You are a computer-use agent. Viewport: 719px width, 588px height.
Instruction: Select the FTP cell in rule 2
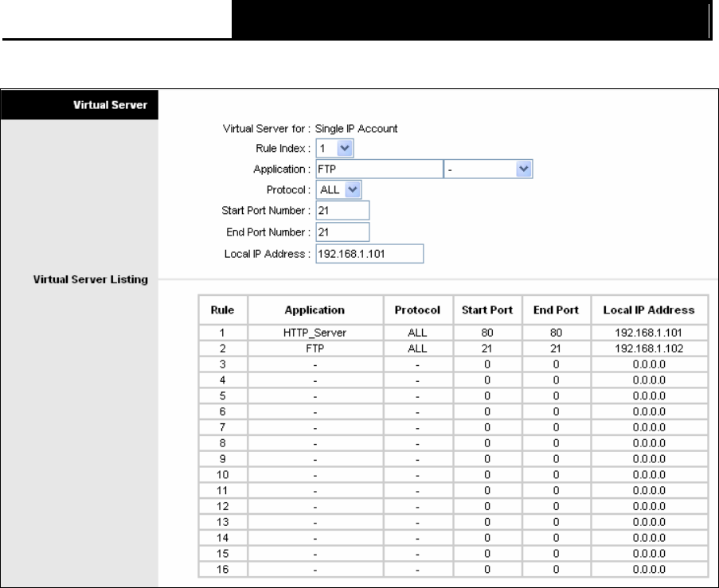click(315, 349)
